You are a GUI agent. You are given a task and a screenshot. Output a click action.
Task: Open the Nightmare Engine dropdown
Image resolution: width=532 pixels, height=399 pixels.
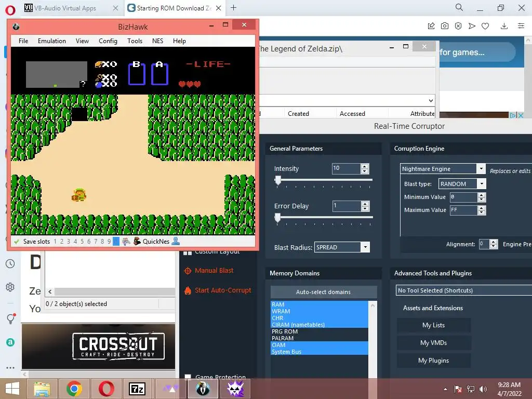click(x=481, y=169)
